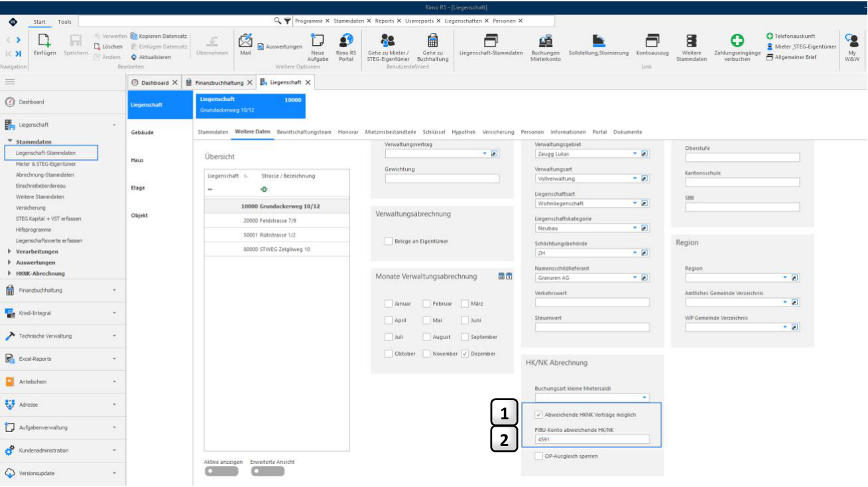868x487 pixels.
Task: Click the Einfügen toolbar icon
Action: [x=44, y=41]
